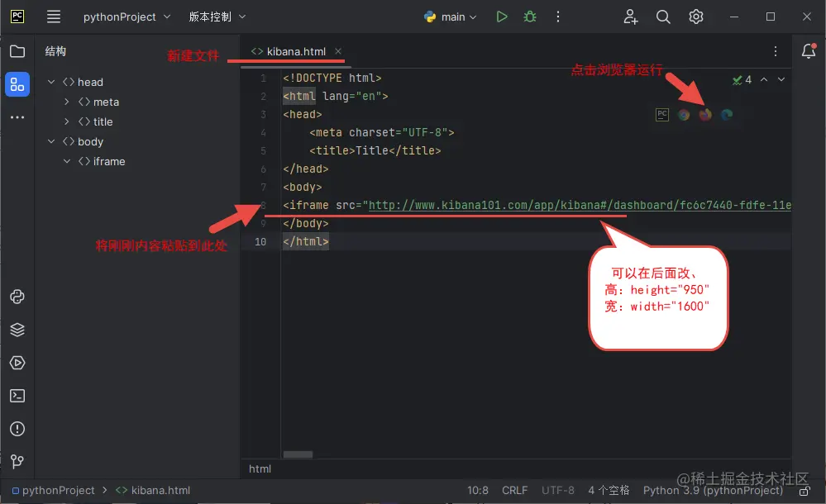Image resolution: width=826 pixels, height=504 pixels.
Task: Open the Project tool window folder icon
Action: coord(17,51)
